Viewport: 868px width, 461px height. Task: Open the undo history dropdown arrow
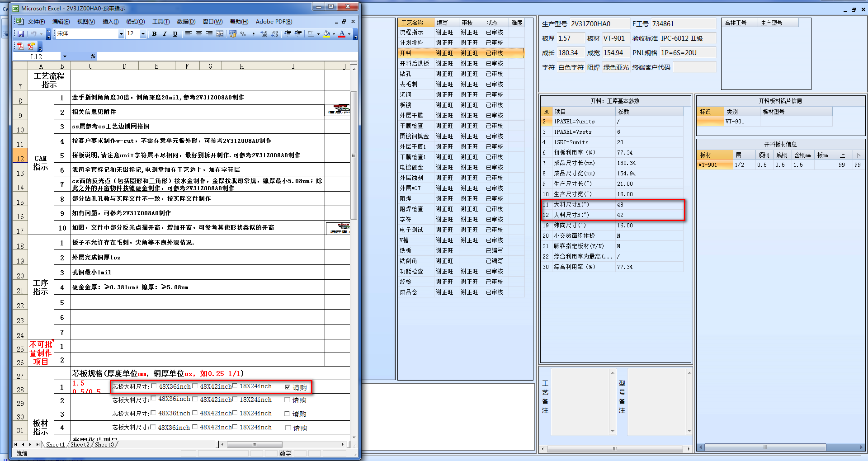point(41,34)
